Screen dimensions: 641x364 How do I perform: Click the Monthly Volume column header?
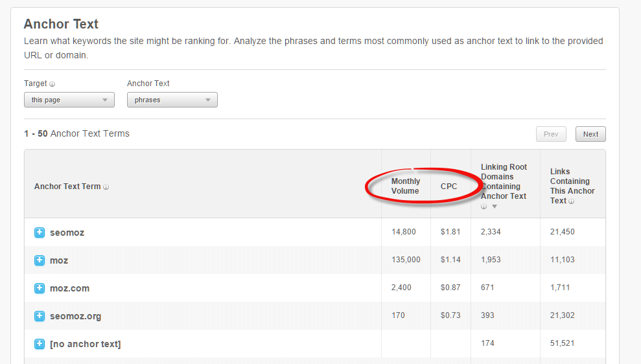tap(406, 186)
